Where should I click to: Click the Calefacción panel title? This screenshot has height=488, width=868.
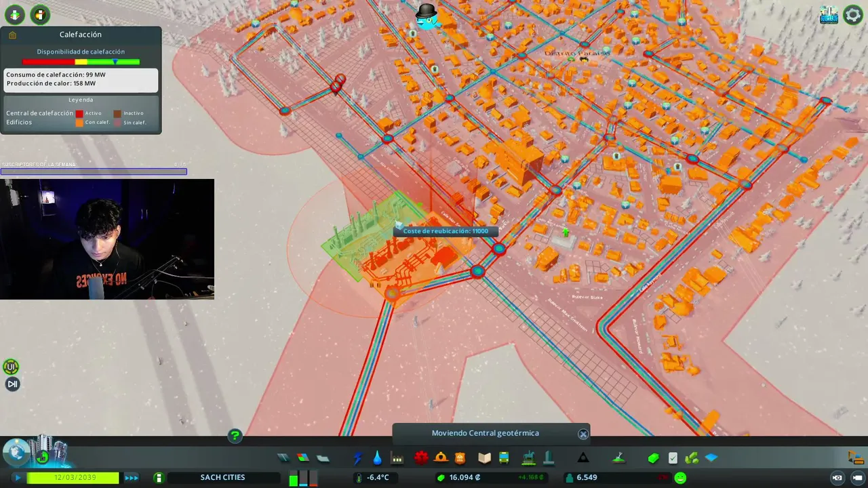81,35
